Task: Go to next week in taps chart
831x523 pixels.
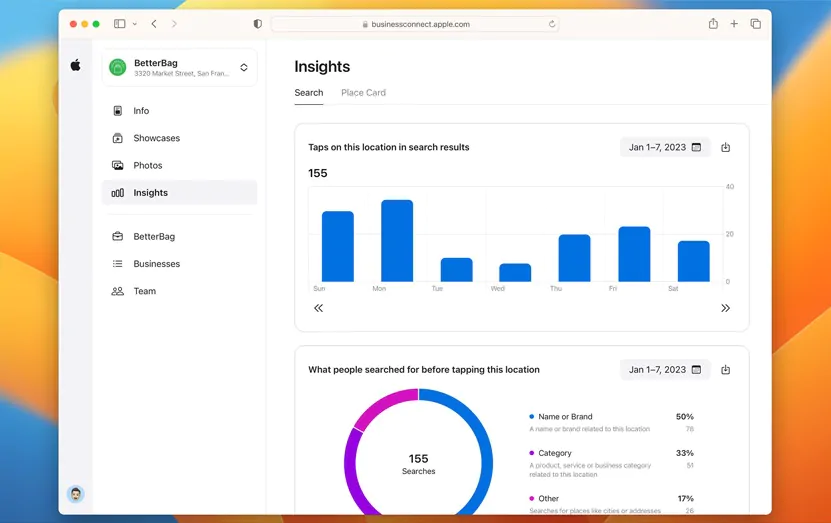Action: [x=725, y=308]
